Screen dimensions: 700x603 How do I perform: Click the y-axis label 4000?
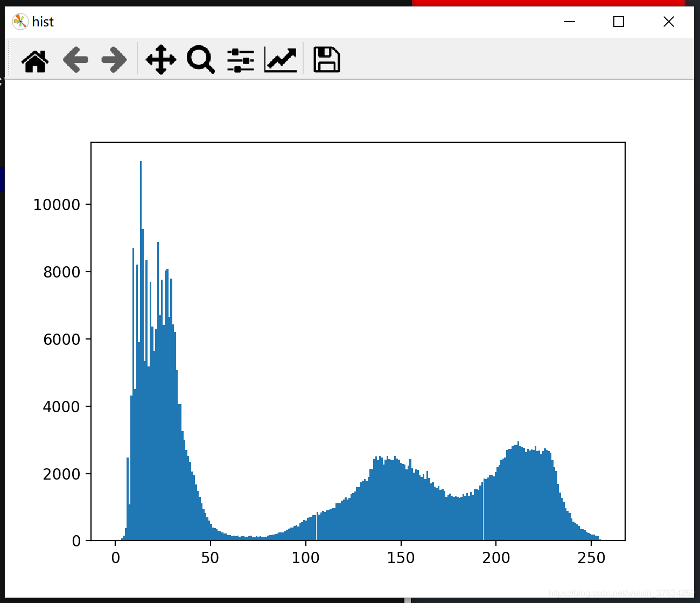pos(61,407)
